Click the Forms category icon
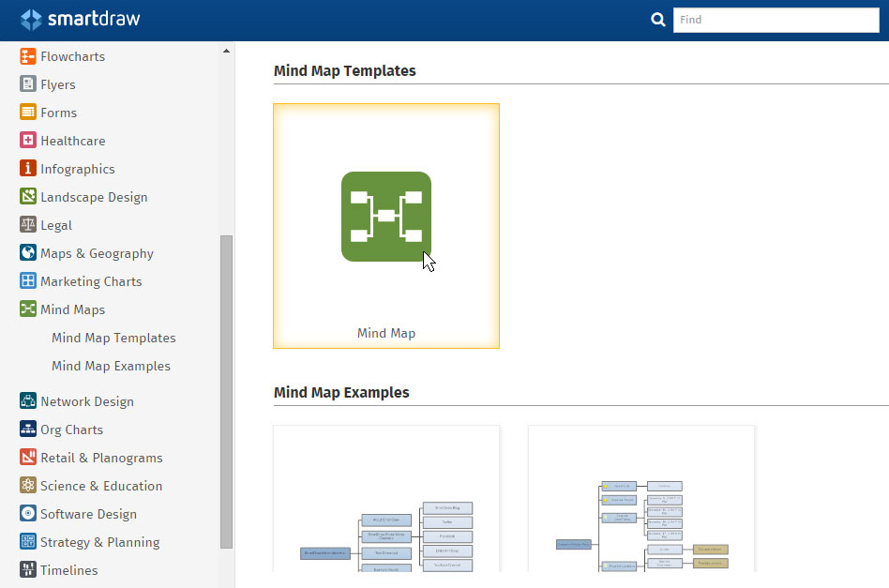Screen dimensions: 889x588 28,113
